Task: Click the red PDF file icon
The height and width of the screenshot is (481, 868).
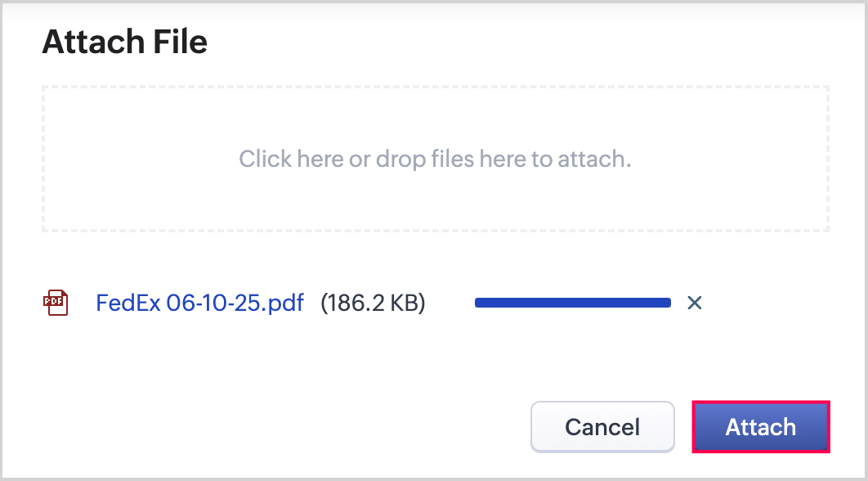Action: [56, 303]
